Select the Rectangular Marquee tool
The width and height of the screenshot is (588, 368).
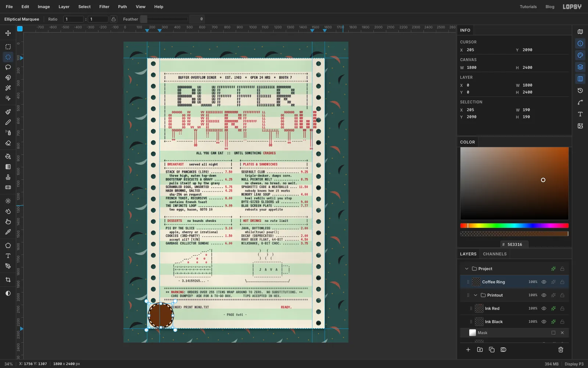tap(8, 47)
